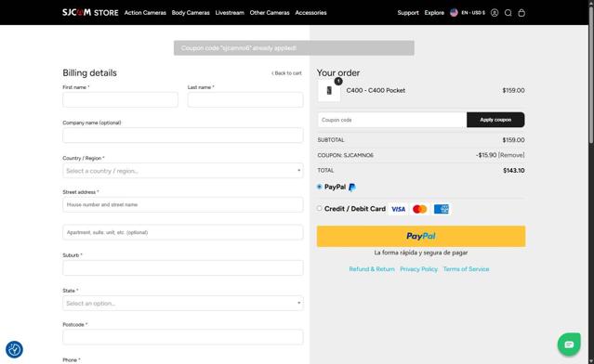This screenshot has height=364, width=594.
Task: Open the Explore menu
Action: [434, 13]
